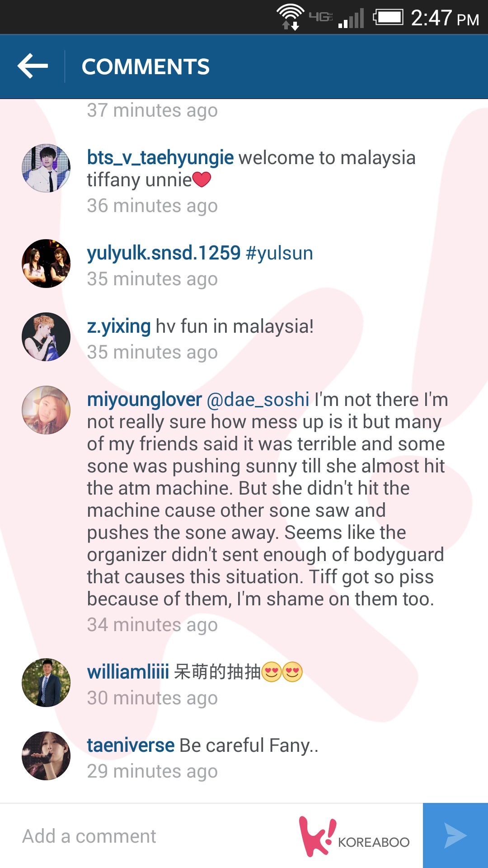The width and height of the screenshot is (488, 868).
Task: Tap williamliiii's profile picture
Action: (x=46, y=683)
